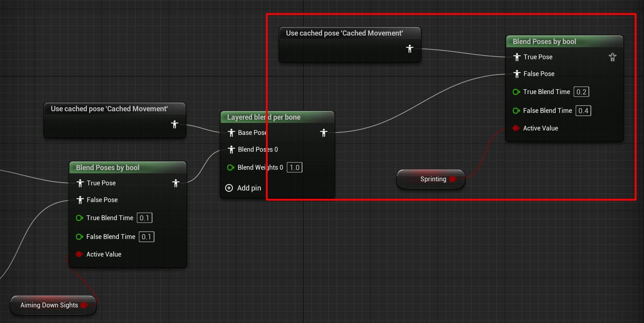Click output pin of cached pose feeding Sprinting blend
644x323 pixels.
pyautogui.click(x=410, y=49)
